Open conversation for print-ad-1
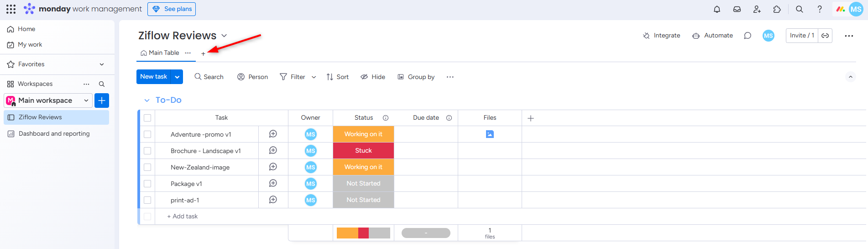This screenshot has width=868, height=249. [x=273, y=200]
